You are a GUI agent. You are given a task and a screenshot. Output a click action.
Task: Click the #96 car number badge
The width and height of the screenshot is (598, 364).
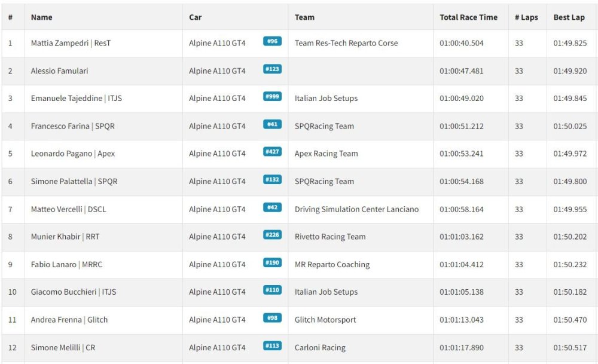click(x=272, y=41)
